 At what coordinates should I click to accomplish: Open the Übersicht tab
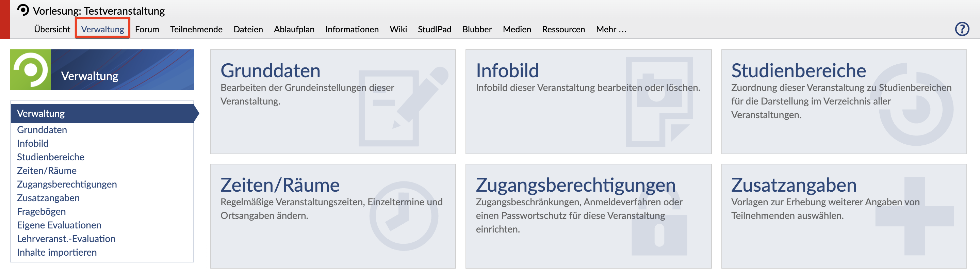tap(52, 29)
